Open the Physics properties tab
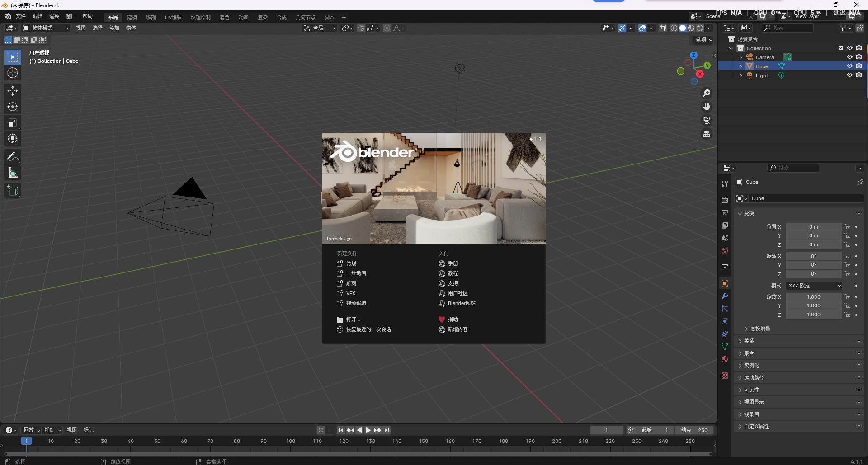868x465 pixels. tap(725, 321)
